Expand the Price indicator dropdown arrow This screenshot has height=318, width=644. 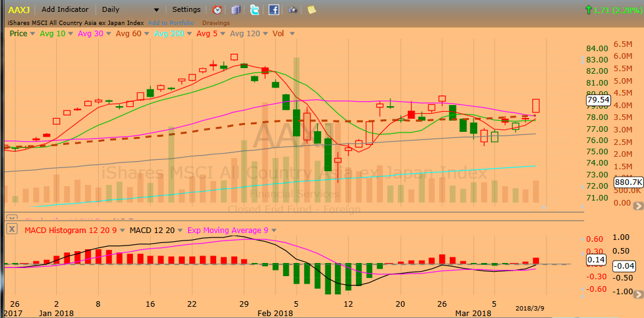coord(32,34)
